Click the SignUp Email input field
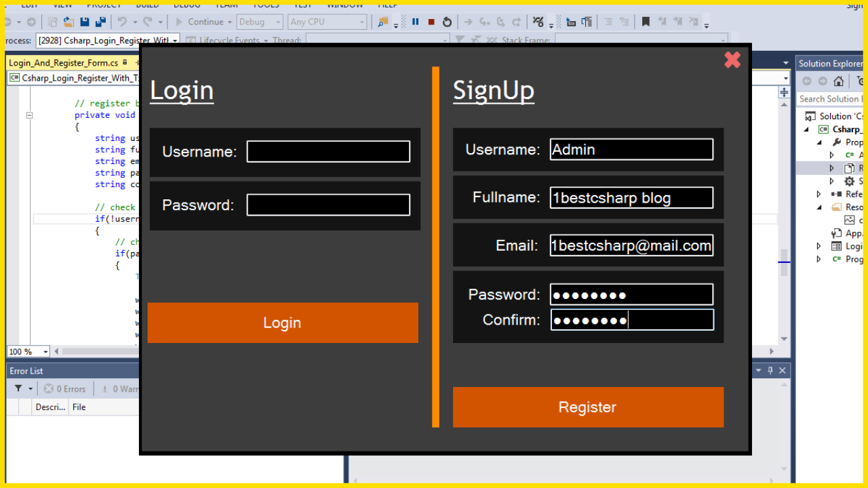The image size is (868, 488). (631, 245)
